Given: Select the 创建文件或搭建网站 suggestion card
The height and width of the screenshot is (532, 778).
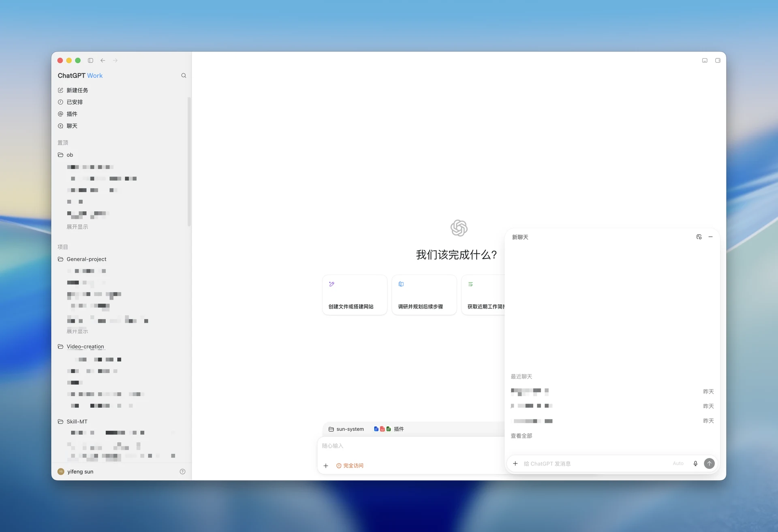Looking at the screenshot, I should pyautogui.click(x=355, y=295).
